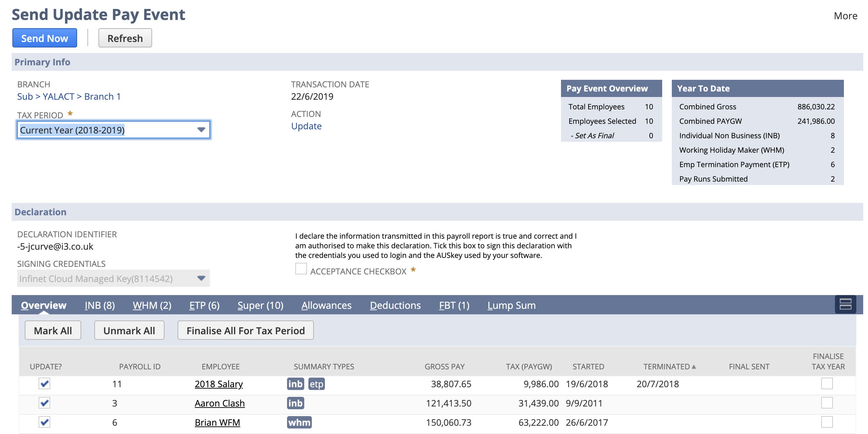Switch to the WHM (2) tab

point(151,305)
